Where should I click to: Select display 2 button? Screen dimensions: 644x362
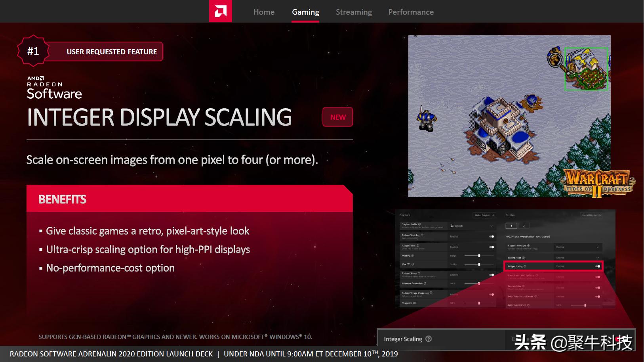coord(524,226)
